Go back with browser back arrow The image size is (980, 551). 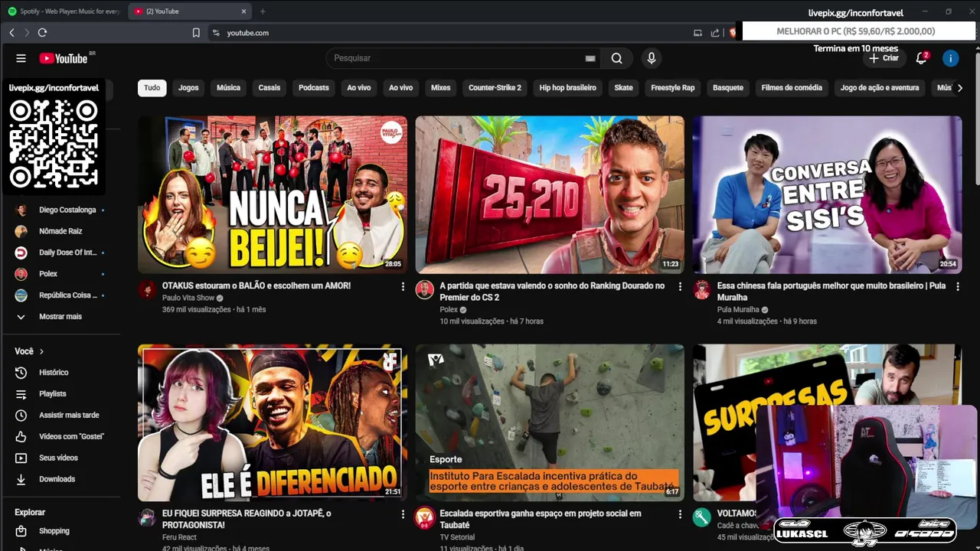coord(11,33)
